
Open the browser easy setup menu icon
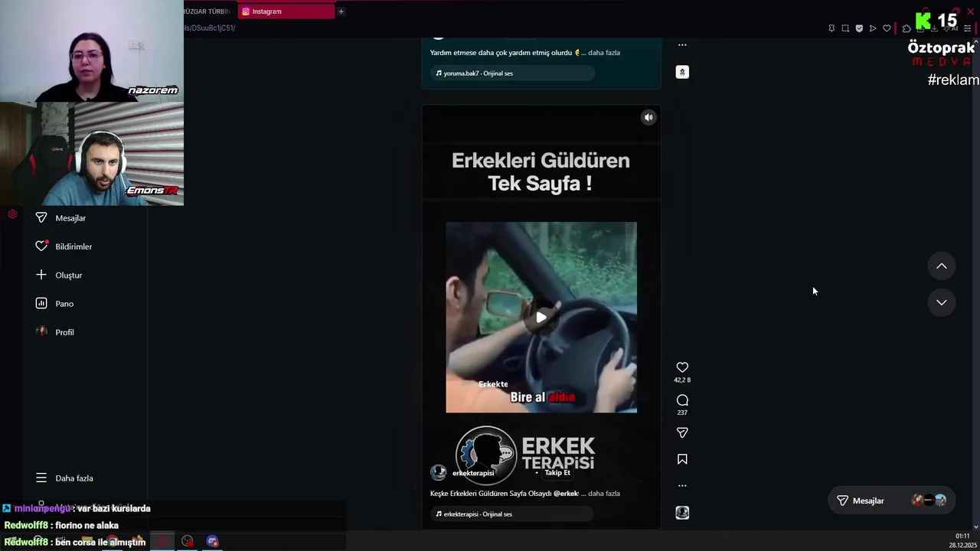click(x=967, y=28)
